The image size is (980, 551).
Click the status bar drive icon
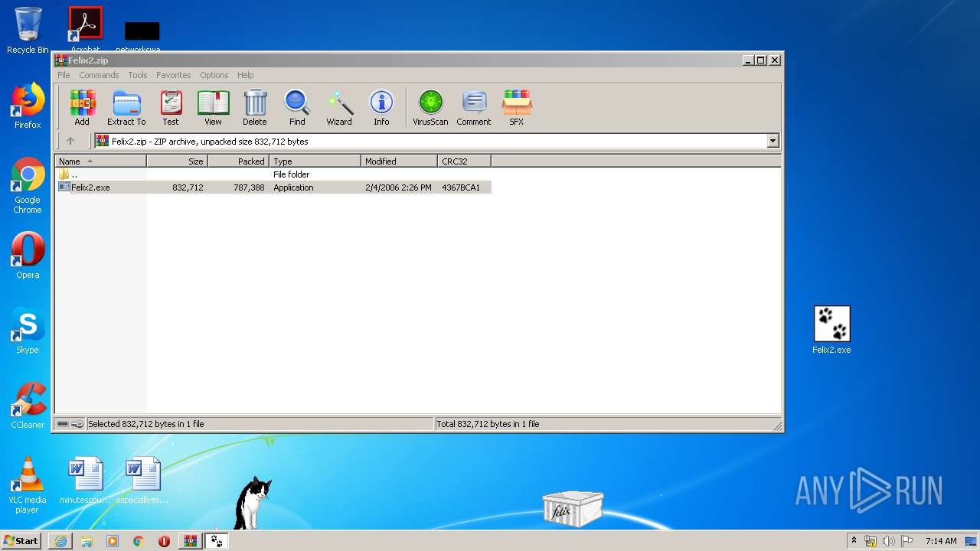(62, 424)
